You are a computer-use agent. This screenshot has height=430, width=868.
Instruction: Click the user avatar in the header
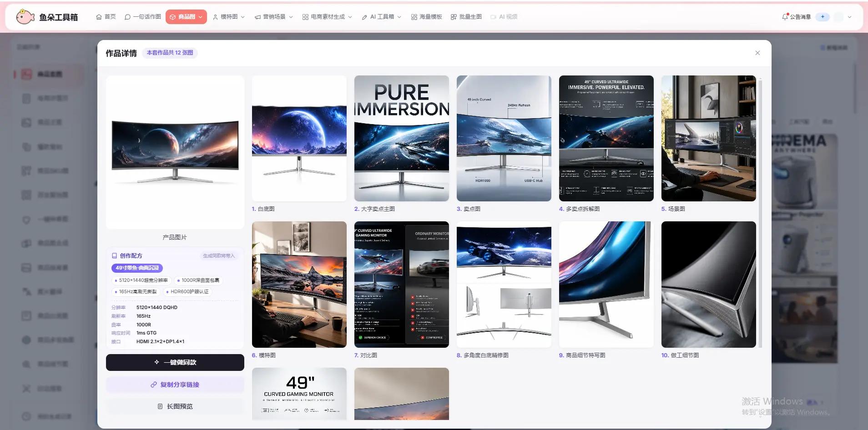point(838,17)
